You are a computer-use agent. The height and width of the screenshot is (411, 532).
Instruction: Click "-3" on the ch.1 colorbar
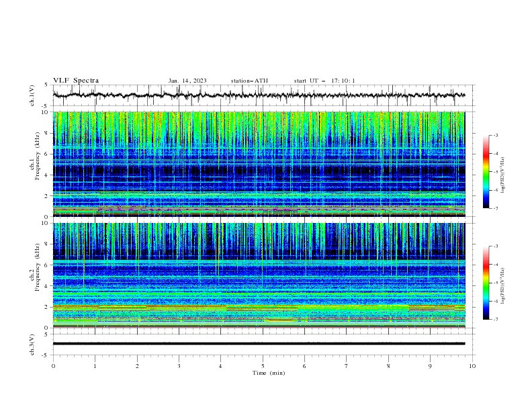click(496, 135)
